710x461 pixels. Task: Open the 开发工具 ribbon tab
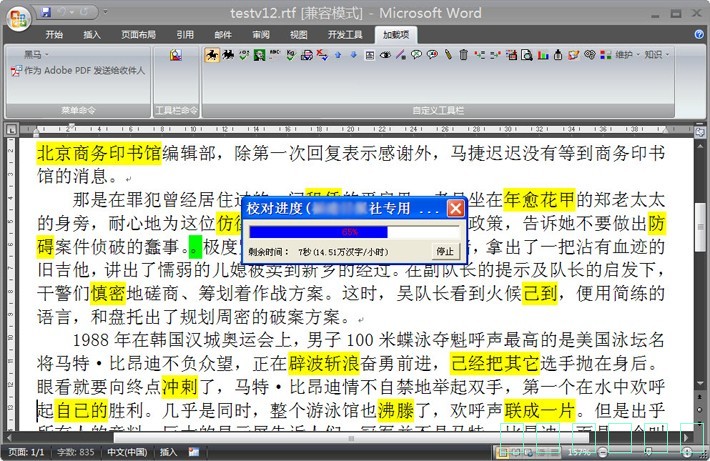pos(345,35)
